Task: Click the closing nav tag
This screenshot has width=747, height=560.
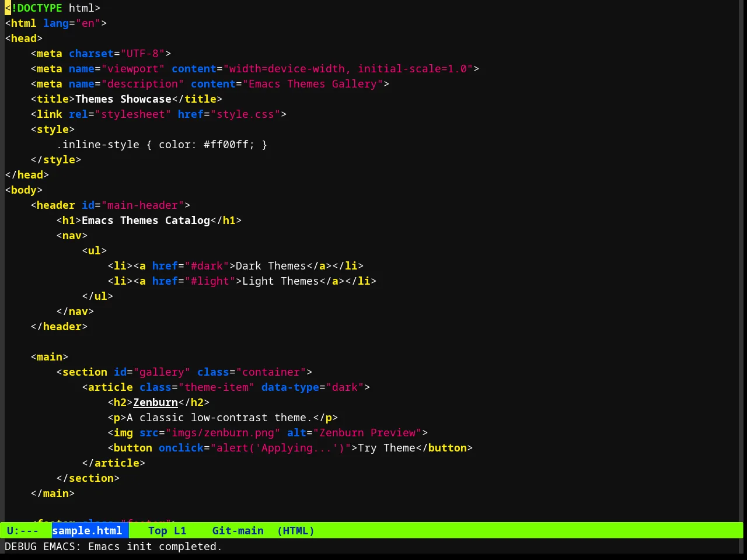Action: click(x=75, y=311)
